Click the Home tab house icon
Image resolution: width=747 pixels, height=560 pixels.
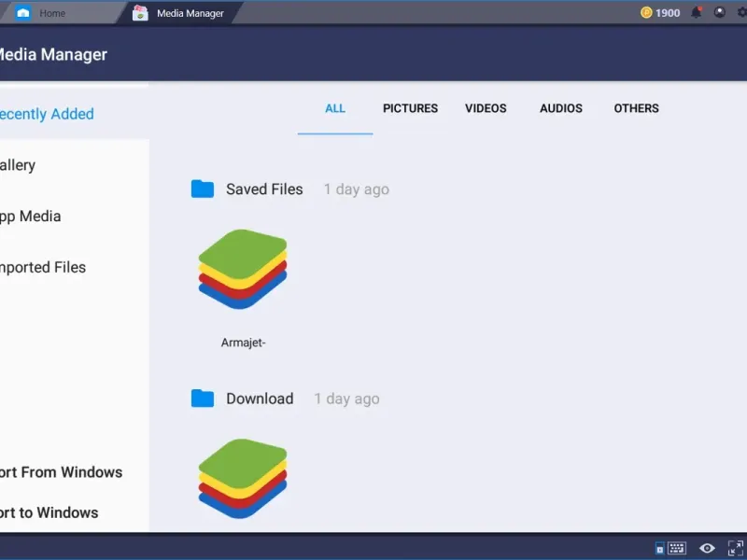[x=22, y=13]
